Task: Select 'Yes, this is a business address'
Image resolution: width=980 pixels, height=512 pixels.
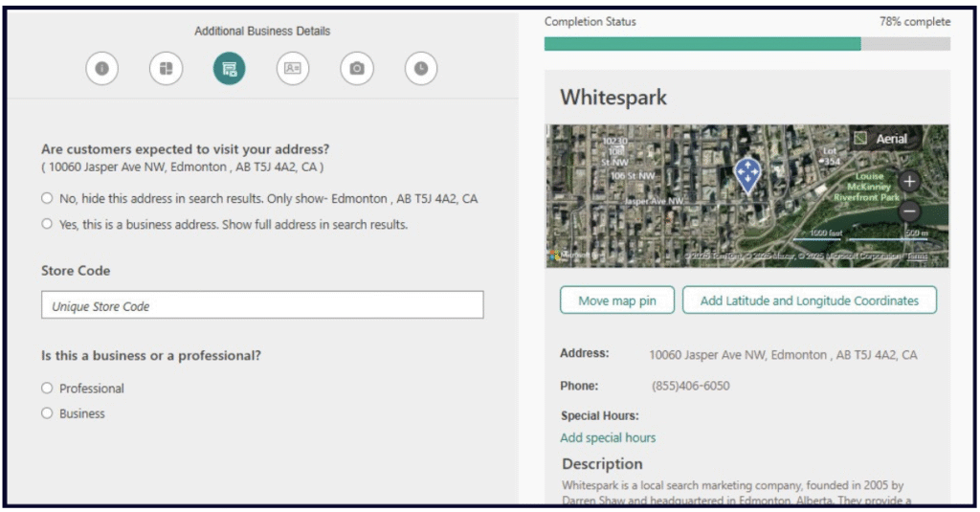Action: point(47,225)
